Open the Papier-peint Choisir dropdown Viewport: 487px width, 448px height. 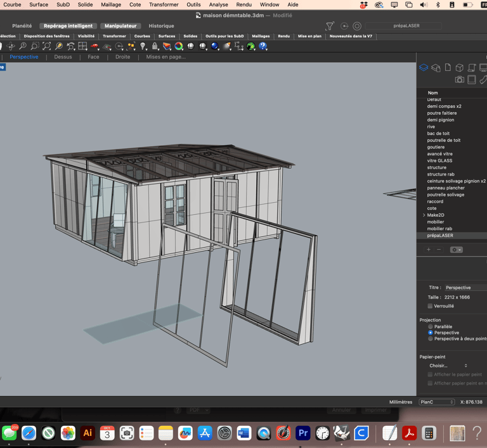point(448,366)
